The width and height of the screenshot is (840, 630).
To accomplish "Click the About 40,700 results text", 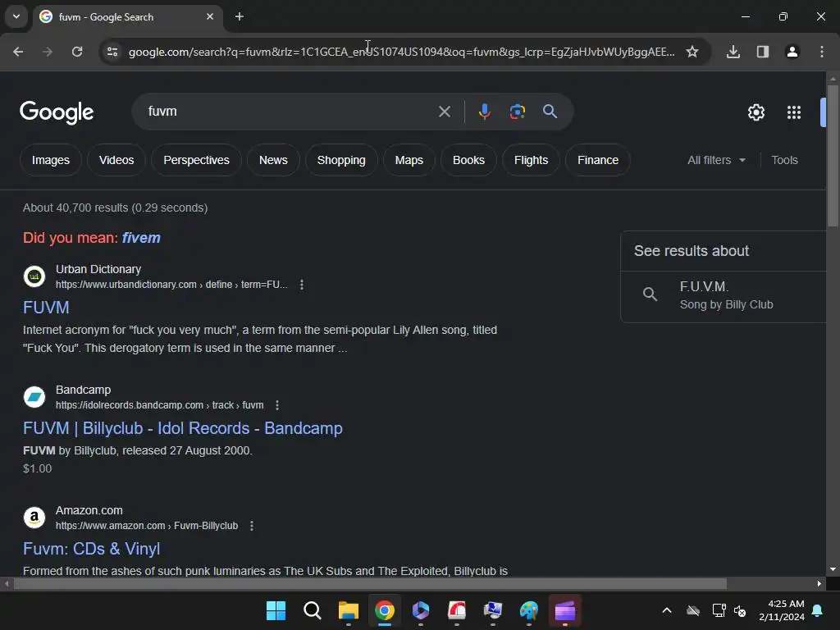I will 115,208.
